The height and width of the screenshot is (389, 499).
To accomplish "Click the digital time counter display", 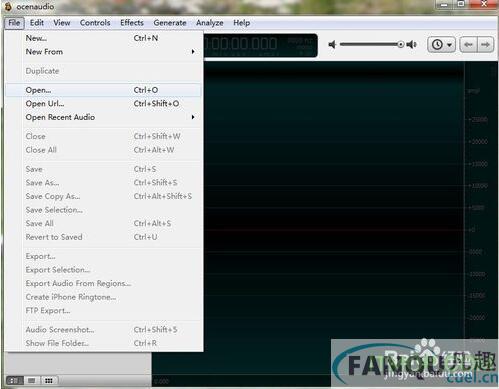I will click(x=260, y=45).
